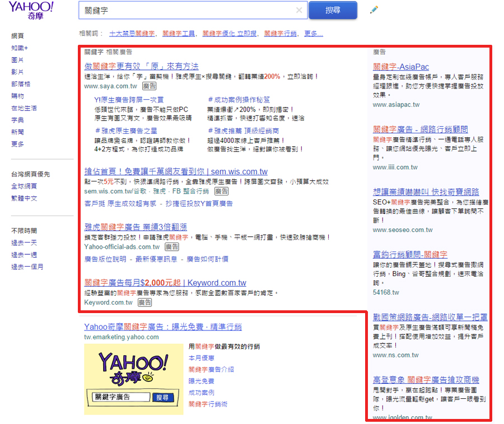
Task: Choose 繁體中文 language filter
Action: [24, 198]
